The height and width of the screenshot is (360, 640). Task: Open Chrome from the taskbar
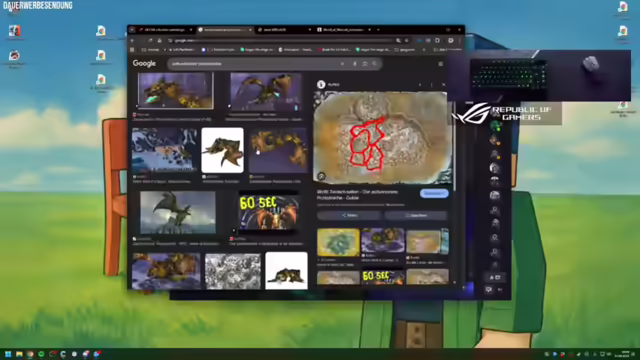pos(30,354)
